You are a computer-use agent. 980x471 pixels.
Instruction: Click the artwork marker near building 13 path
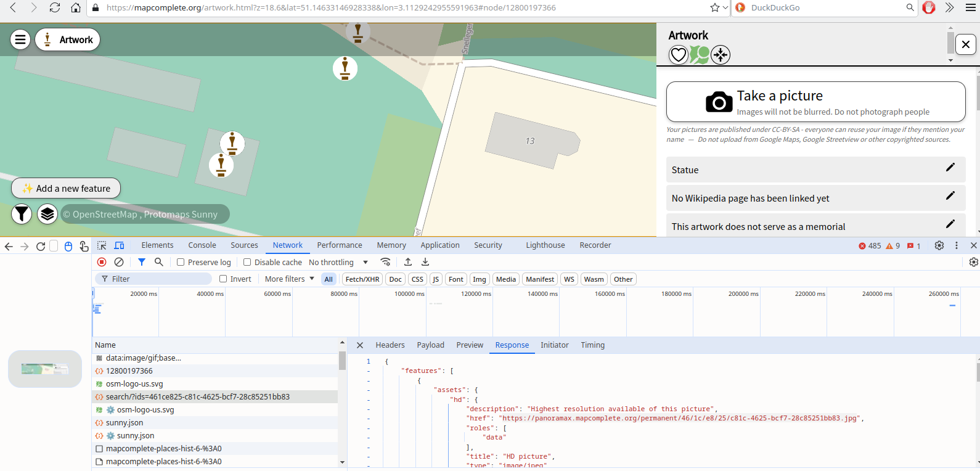point(345,68)
